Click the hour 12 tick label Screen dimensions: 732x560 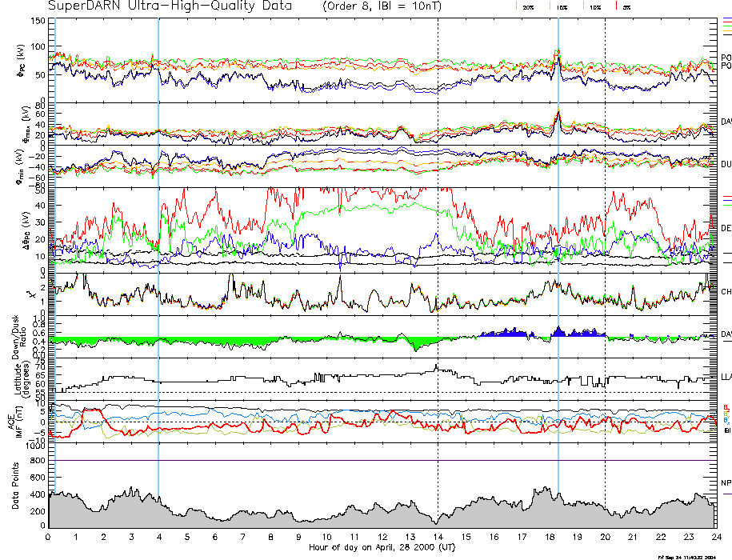pos(382,538)
